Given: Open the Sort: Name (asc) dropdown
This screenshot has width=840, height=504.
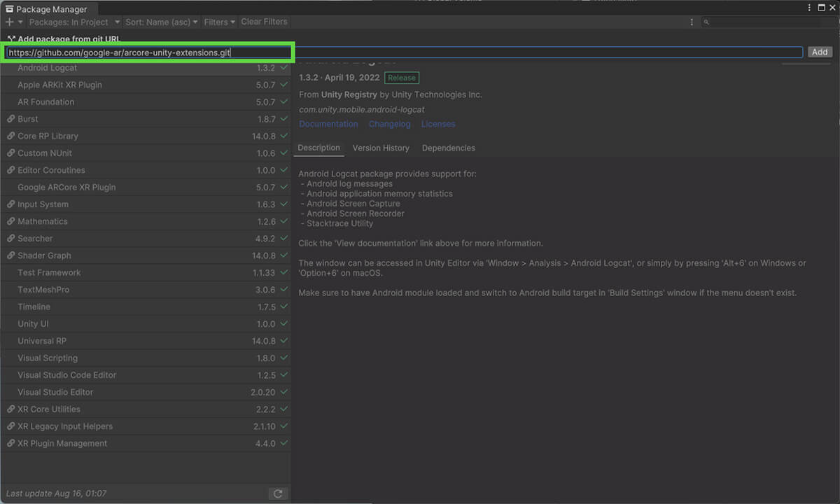Looking at the screenshot, I should [x=162, y=22].
